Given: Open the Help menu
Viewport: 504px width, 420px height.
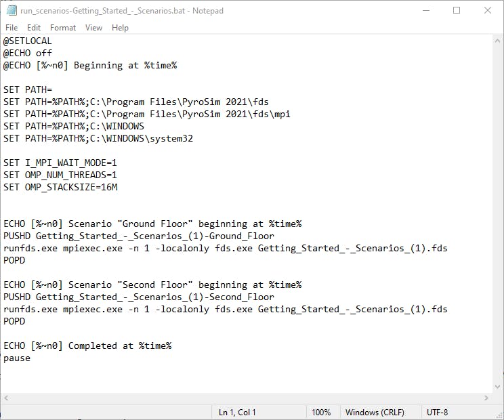Looking at the screenshot, I should 120,28.
